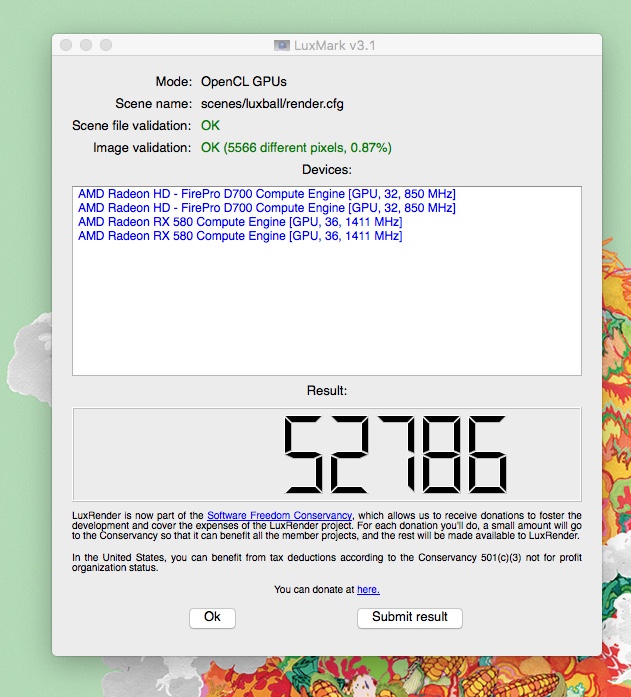Select first FirePro D700 Compute Engine row
This screenshot has height=697, width=631.
click(267, 194)
